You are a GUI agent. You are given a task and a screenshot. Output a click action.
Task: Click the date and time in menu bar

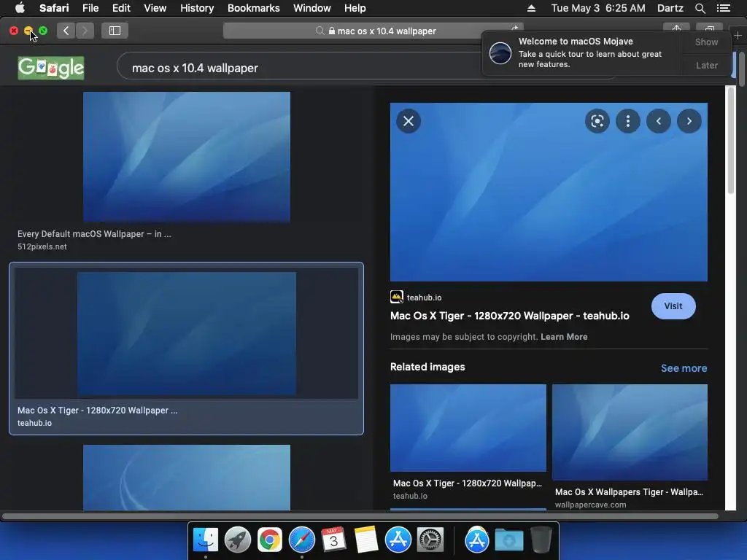point(598,8)
